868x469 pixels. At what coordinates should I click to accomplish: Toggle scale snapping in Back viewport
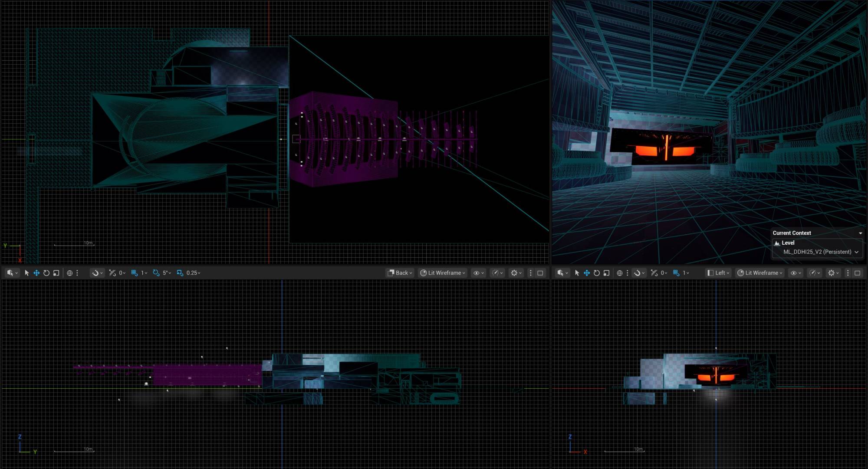tap(180, 273)
